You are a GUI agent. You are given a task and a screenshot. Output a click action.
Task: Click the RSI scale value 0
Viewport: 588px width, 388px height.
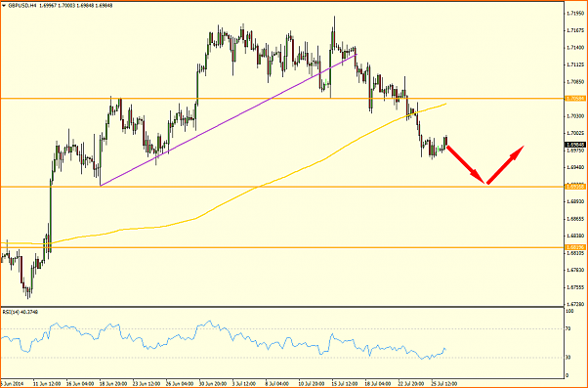click(567, 375)
